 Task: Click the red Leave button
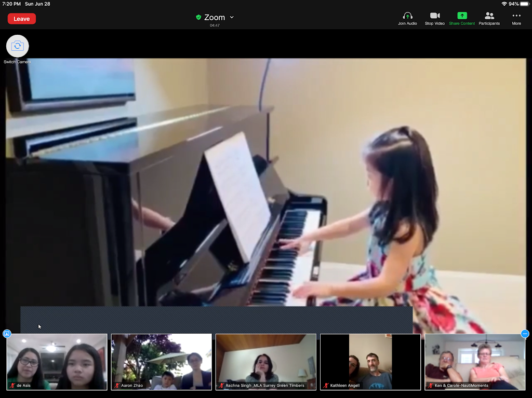22,19
